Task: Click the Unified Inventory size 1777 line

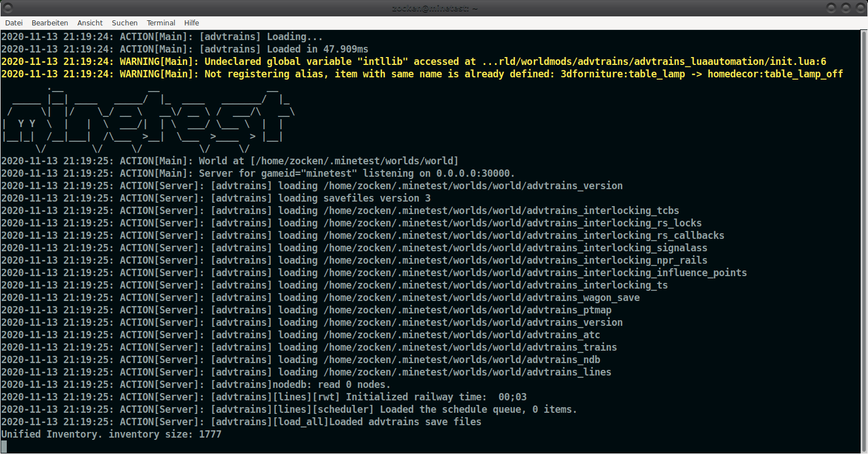Action: [x=111, y=434]
